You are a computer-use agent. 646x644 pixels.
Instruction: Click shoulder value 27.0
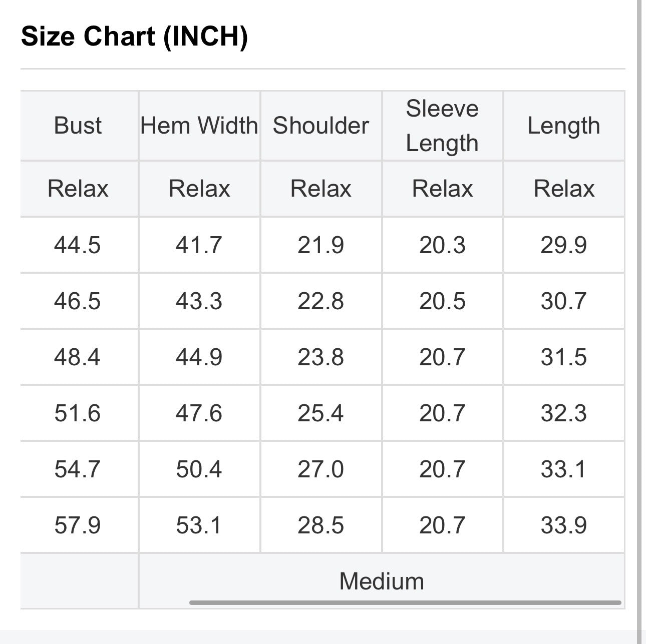(x=320, y=469)
